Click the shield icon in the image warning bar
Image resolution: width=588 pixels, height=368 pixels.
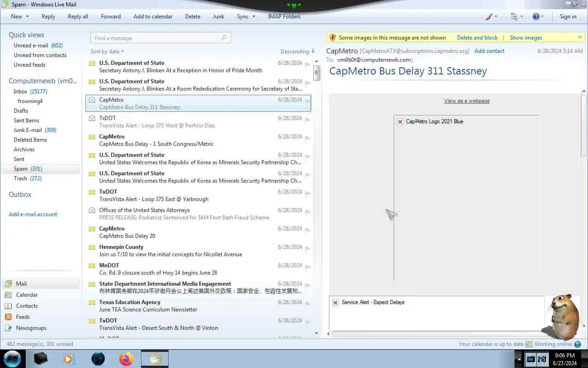click(x=333, y=38)
